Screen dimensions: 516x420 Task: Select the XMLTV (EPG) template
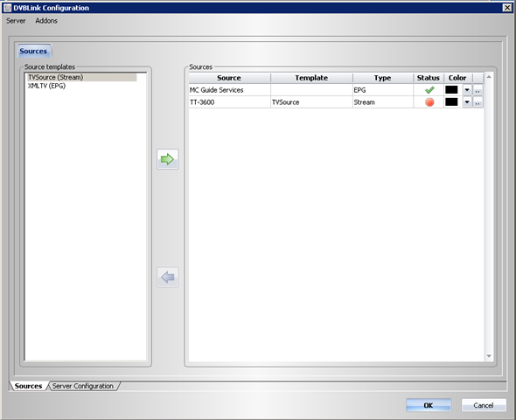click(x=46, y=86)
